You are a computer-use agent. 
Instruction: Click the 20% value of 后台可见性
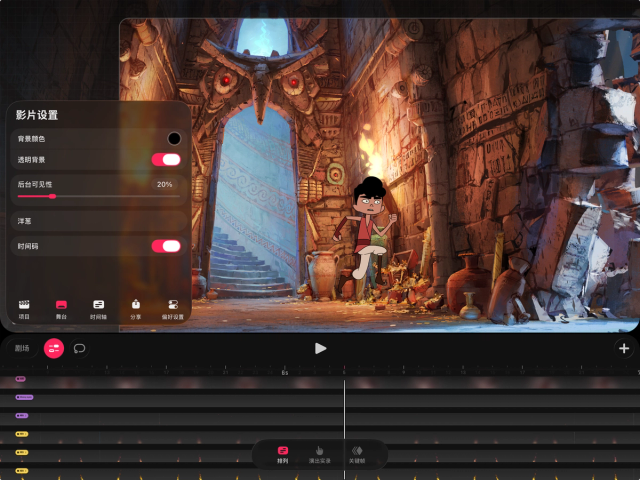(x=164, y=184)
